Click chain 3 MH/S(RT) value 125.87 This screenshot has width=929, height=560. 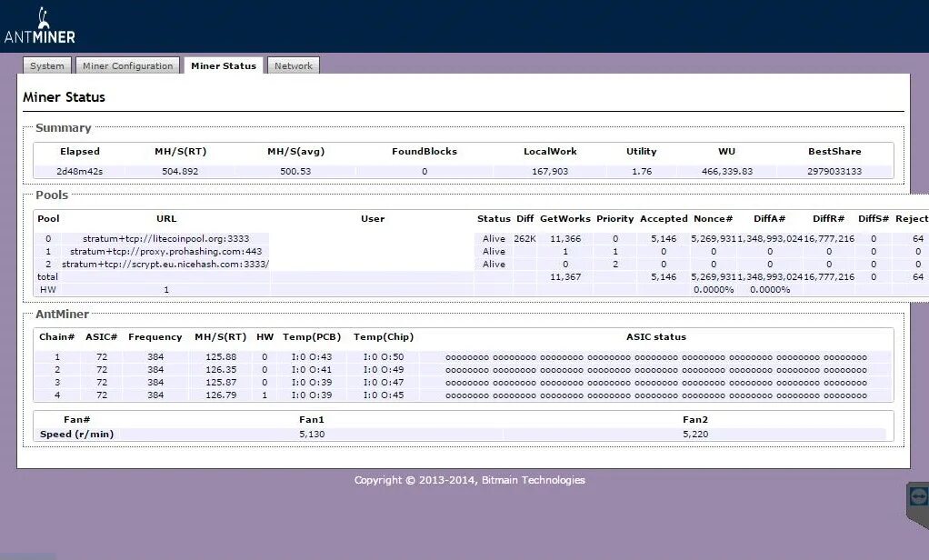221,383
